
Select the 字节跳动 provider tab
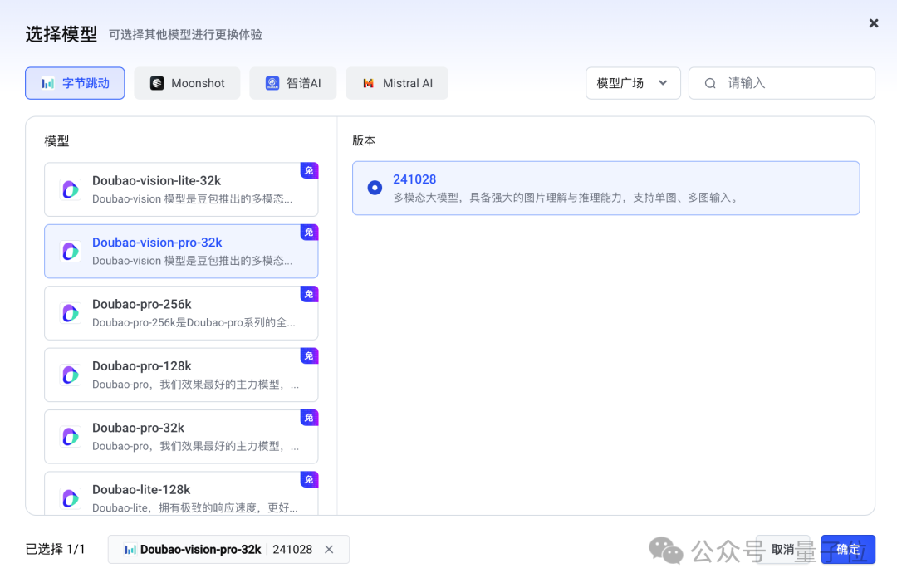pyautogui.click(x=75, y=84)
